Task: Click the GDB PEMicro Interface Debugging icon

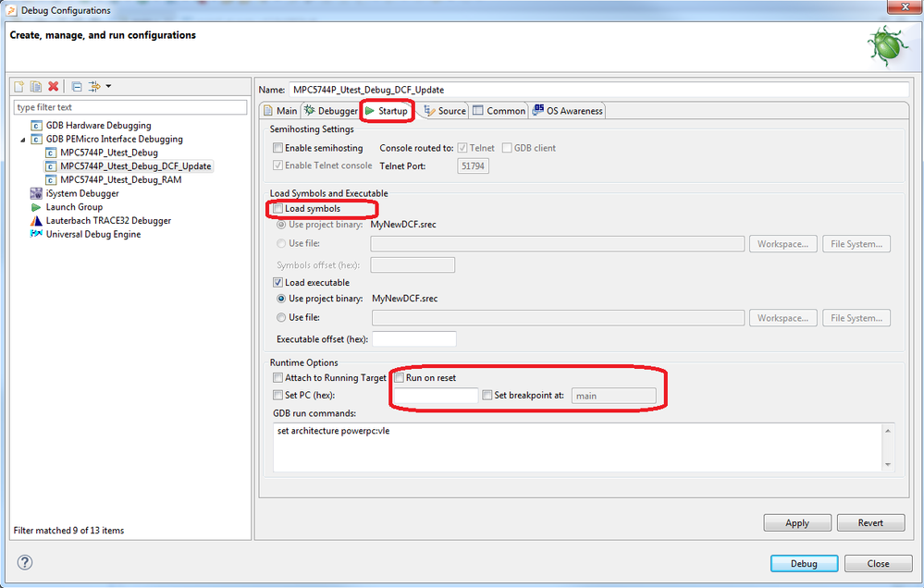Action: [37, 139]
